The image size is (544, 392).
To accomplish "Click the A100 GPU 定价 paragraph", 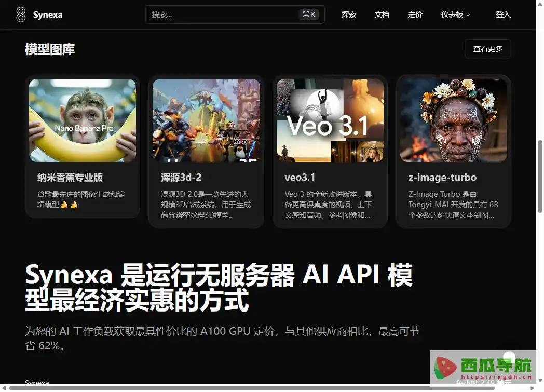I will [222, 338].
